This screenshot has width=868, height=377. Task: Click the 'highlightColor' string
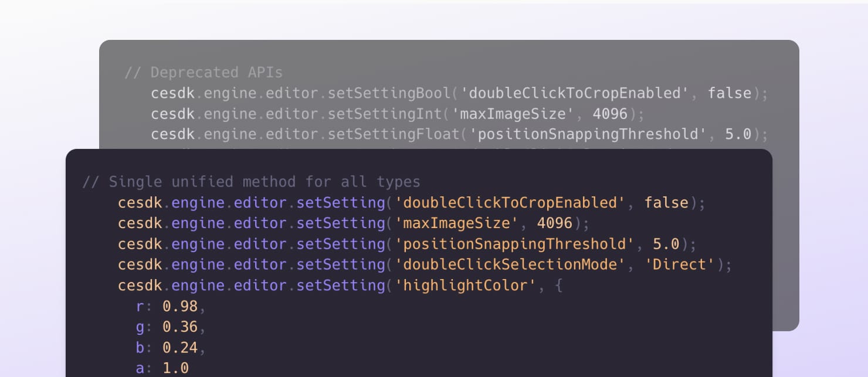(x=464, y=286)
